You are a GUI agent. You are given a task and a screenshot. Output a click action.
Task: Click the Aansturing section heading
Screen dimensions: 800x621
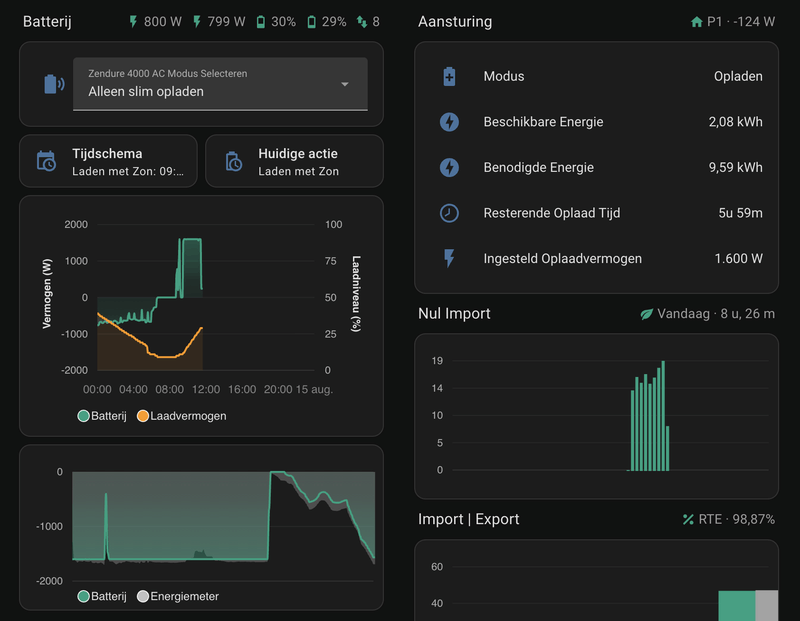(455, 22)
